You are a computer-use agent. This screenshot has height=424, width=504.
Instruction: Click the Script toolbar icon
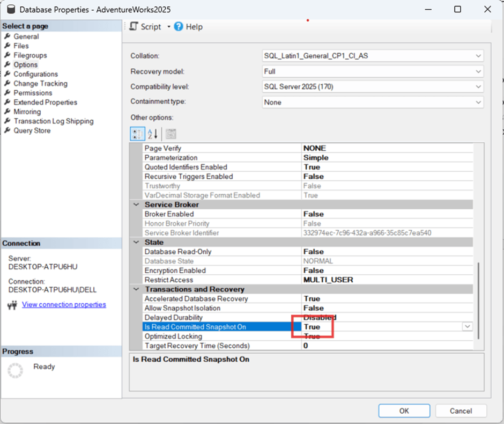tap(134, 26)
